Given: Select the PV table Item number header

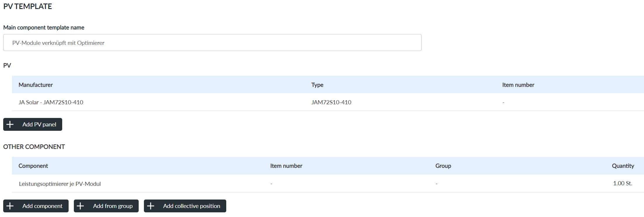Looking at the screenshot, I should (518, 85).
